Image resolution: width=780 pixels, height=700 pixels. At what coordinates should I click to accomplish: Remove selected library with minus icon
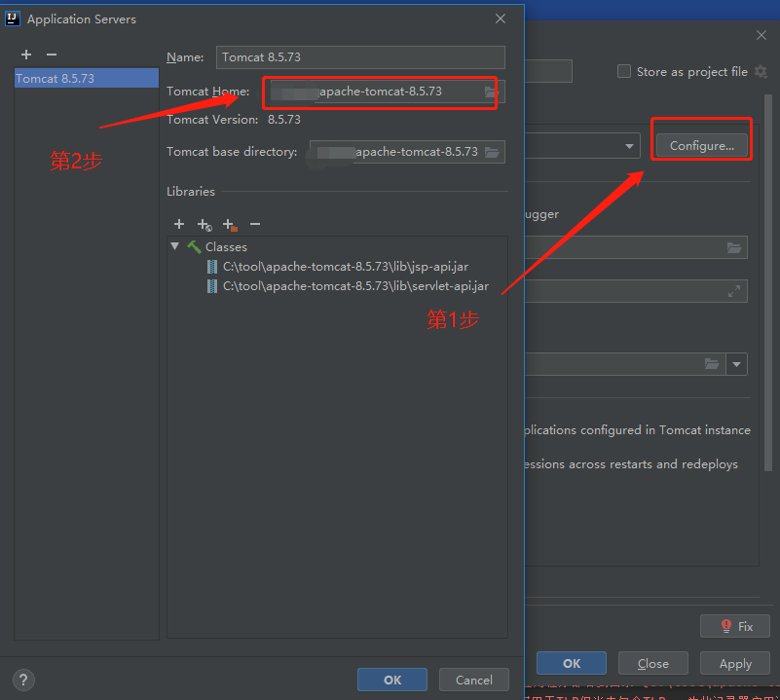tap(255, 224)
